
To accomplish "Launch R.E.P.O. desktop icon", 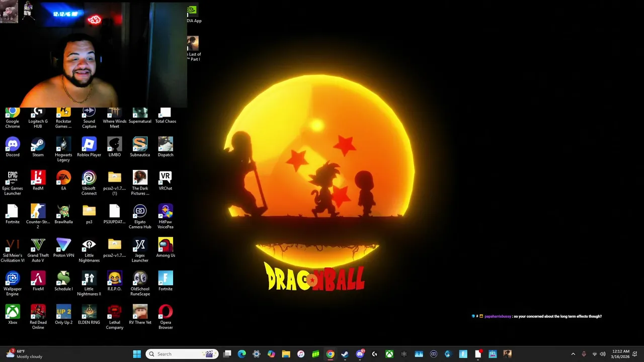I will click(115, 282).
